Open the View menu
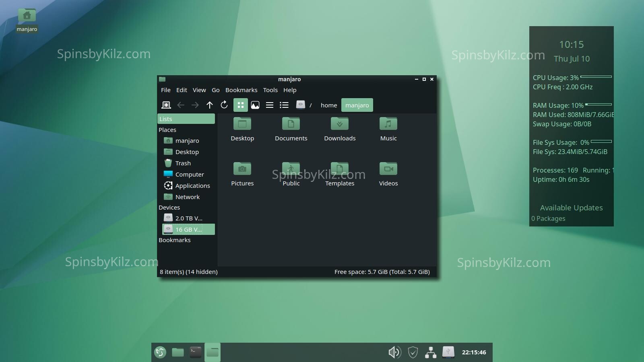 point(199,90)
